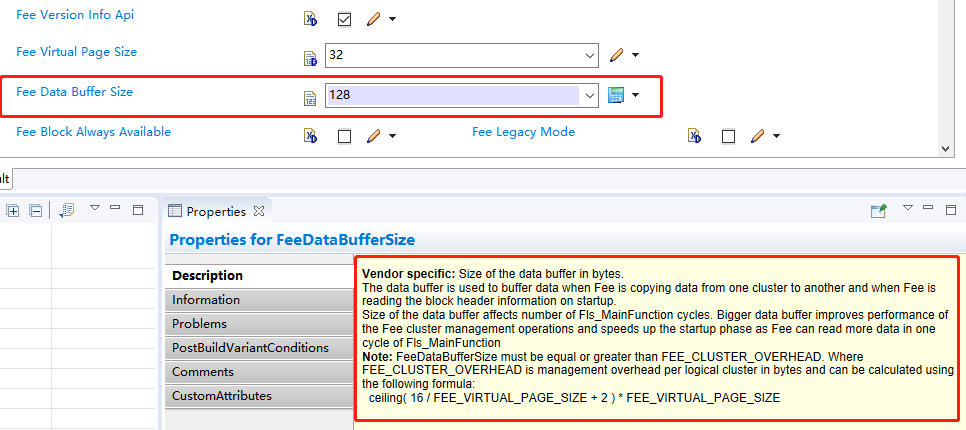Open the left panel View Menu triangle
Image resolution: width=966 pixels, height=430 pixels.
95,208
